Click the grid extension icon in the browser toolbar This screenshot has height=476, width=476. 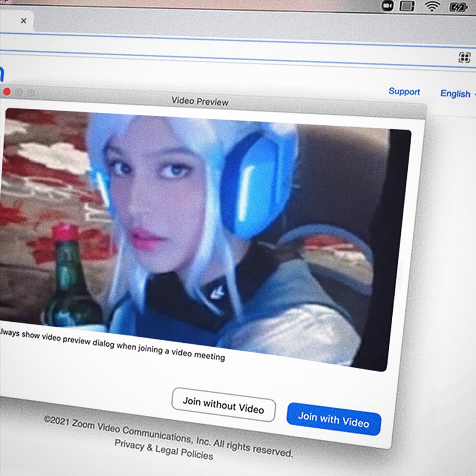point(464,58)
